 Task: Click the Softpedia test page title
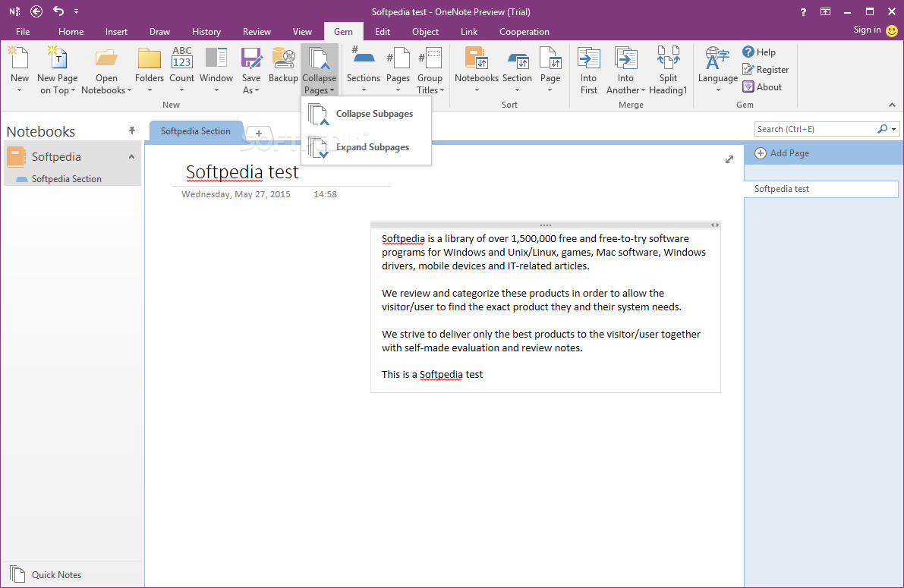[x=242, y=171]
